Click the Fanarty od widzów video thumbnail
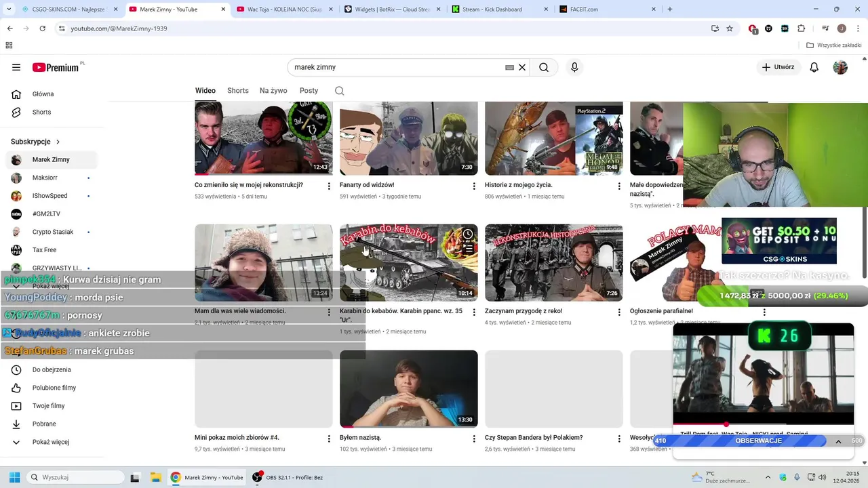868x488 pixels. [x=408, y=138]
